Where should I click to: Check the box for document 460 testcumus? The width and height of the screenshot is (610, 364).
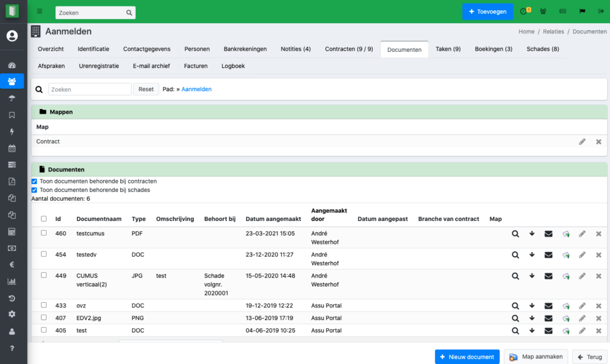[43, 232]
